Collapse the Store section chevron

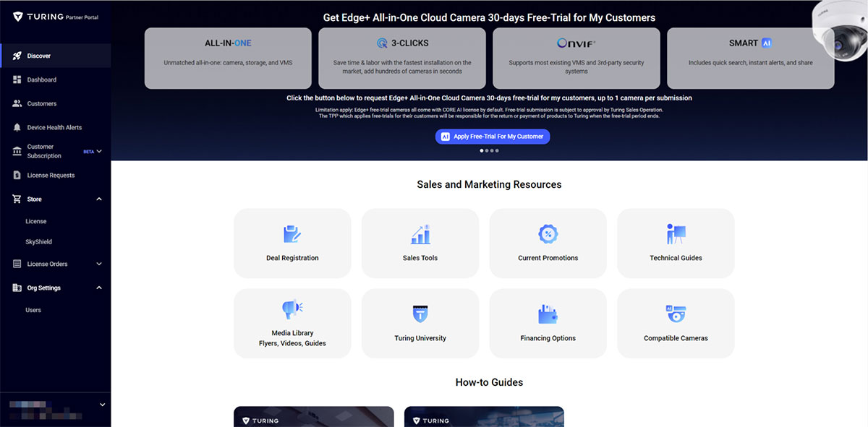pos(99,199)
